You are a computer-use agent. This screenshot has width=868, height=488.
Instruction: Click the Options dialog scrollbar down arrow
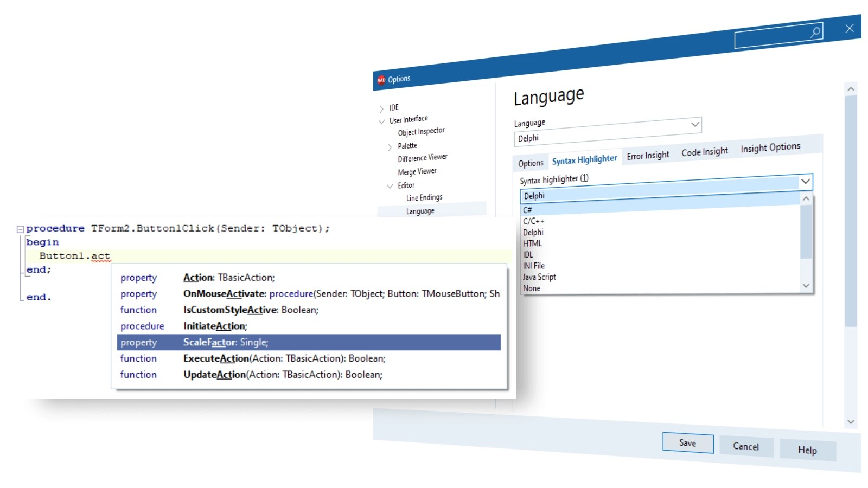(851, 422)
